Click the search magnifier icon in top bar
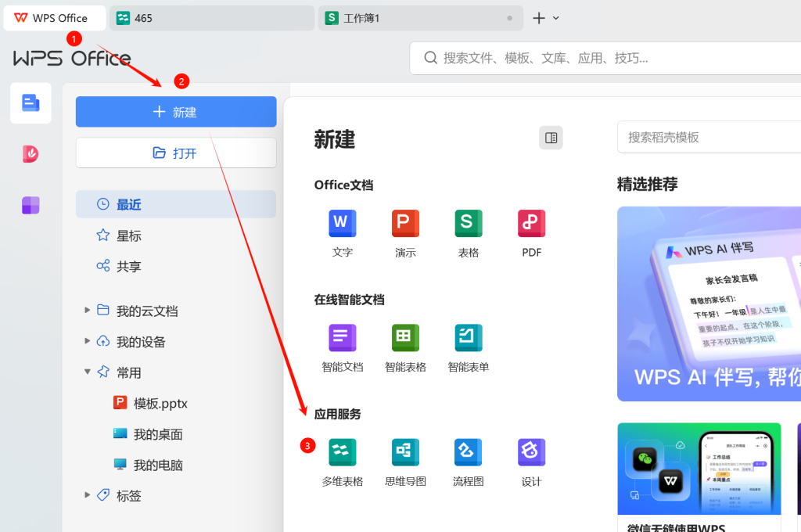Viewport: 801px width, 532px height. pyautogui.click(x=431, y=58)
